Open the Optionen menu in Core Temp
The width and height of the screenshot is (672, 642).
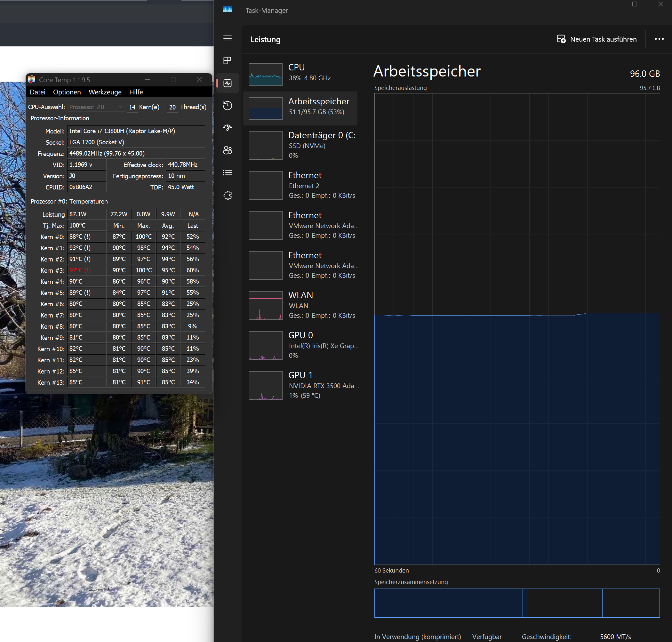click(67, 92)
